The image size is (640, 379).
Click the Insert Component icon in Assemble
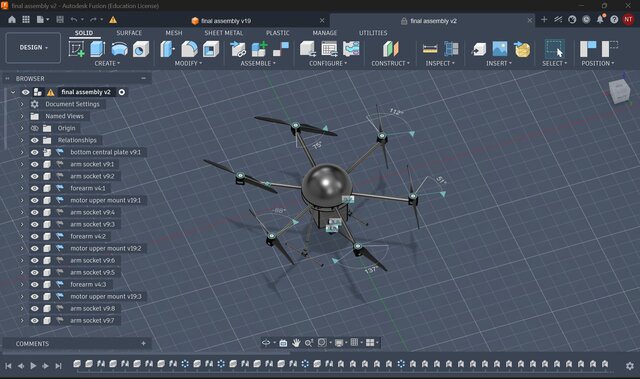tap(238, 49)
